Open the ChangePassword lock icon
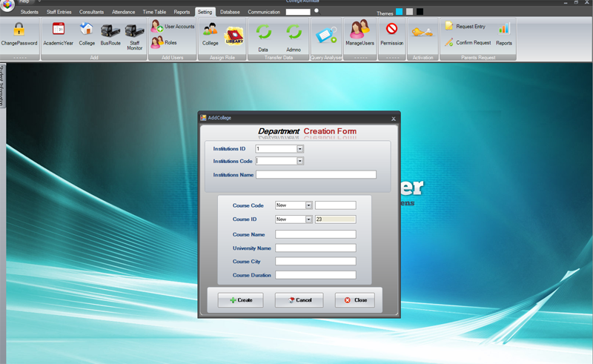The image size is (593, 364). pos(19,29)
